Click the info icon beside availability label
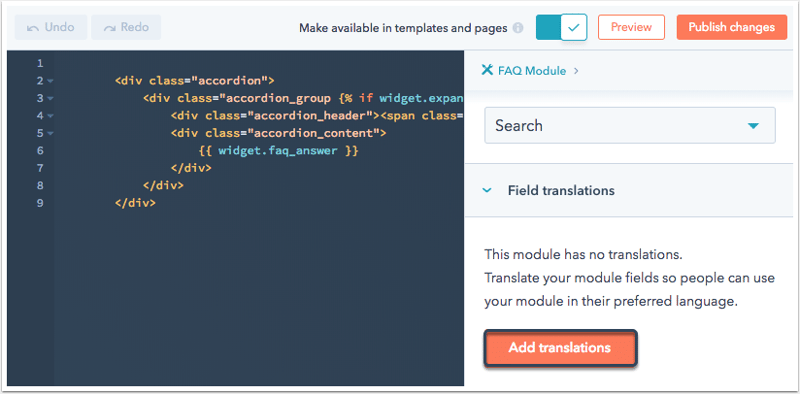The height and width of the screenshot is (394, 800). tap(518, 28)
